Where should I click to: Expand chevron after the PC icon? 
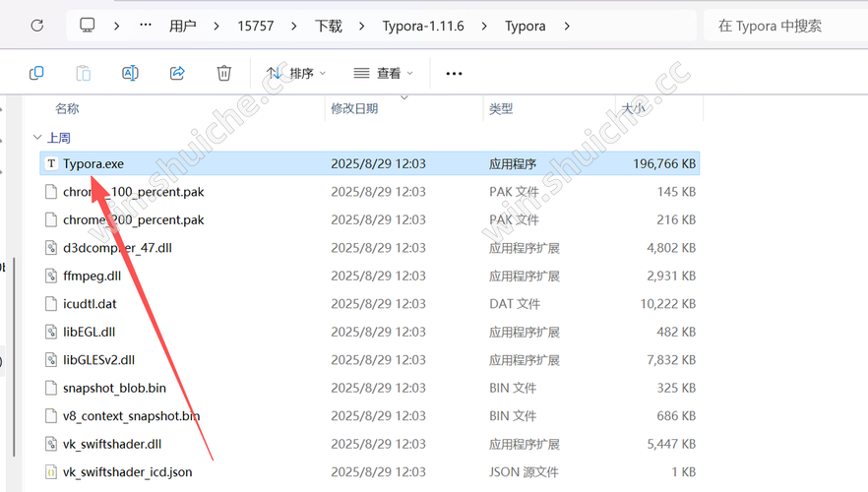116,26
